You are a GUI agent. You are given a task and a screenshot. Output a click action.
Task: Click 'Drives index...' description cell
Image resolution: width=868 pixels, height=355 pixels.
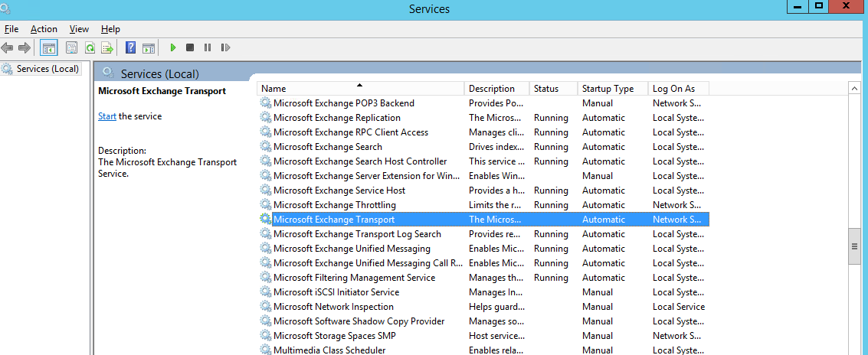[496, 147]
